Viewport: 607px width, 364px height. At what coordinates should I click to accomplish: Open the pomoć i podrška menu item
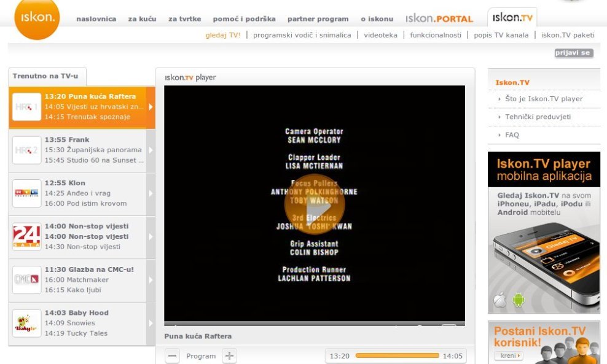pyautogui.click(x=245, y=18)
